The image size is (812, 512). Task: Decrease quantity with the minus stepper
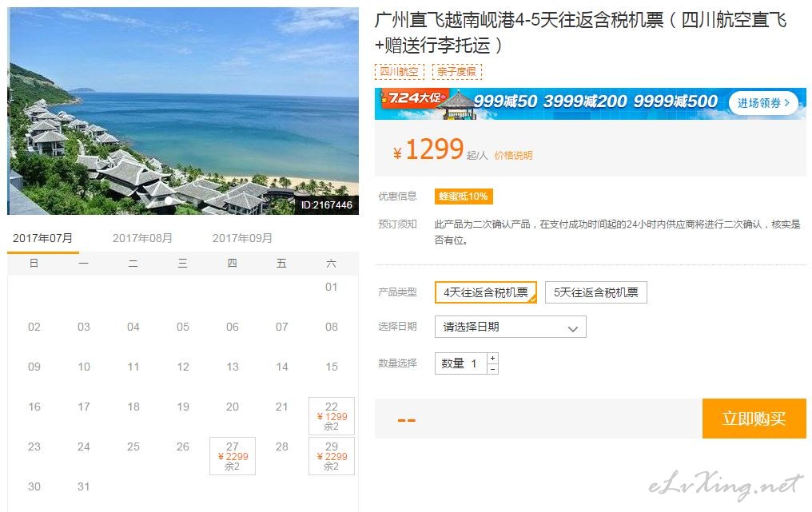492,369
